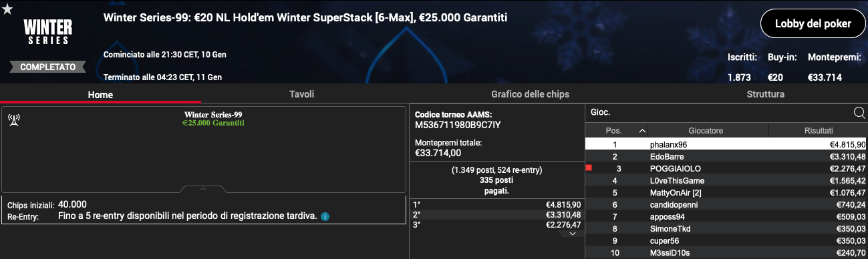Click the red marker beside POGGIAIOLO
Viewport: 868px width, 259px height.
589,168
